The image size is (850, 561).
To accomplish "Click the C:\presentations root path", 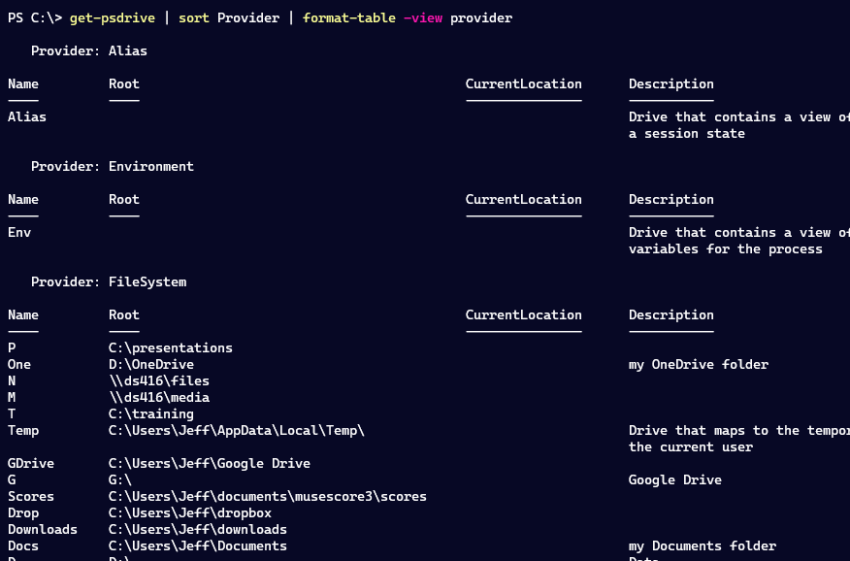I will click(x=171, y=348).
